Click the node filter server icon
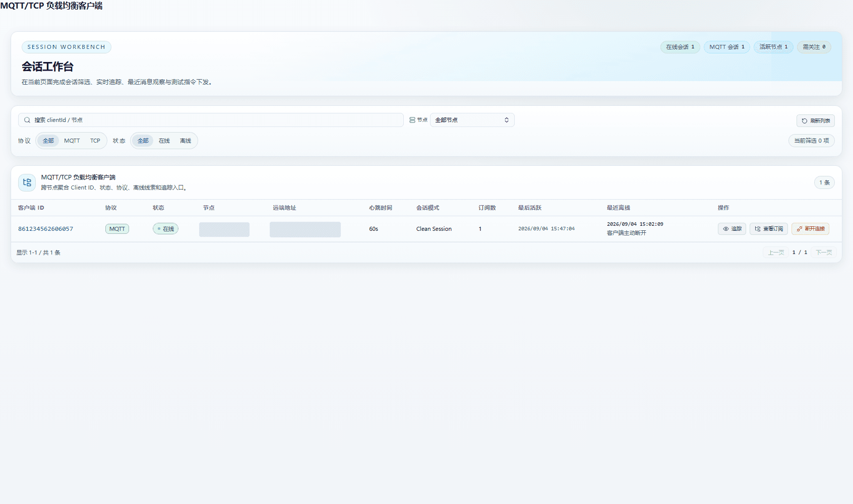 click(412, 120)
